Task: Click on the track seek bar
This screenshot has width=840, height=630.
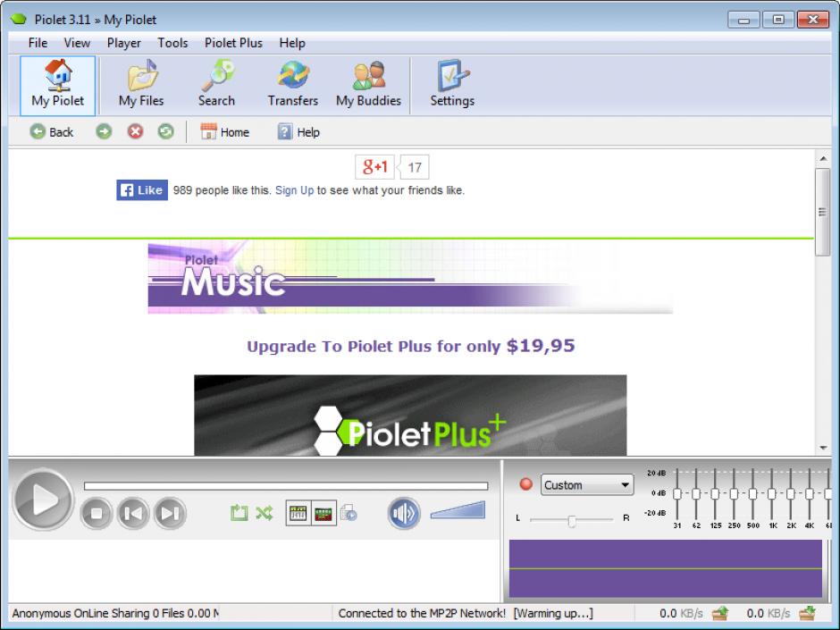Action: (x=286, y=486)
